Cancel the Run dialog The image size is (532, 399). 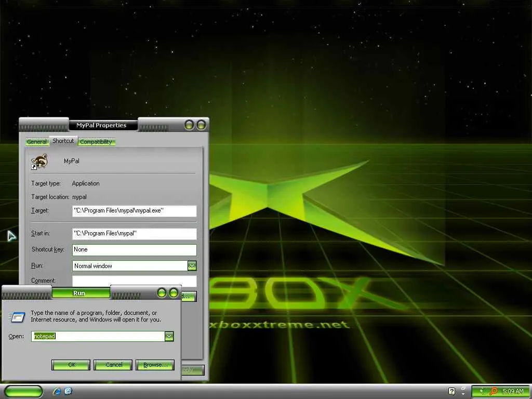pos(113,365)
